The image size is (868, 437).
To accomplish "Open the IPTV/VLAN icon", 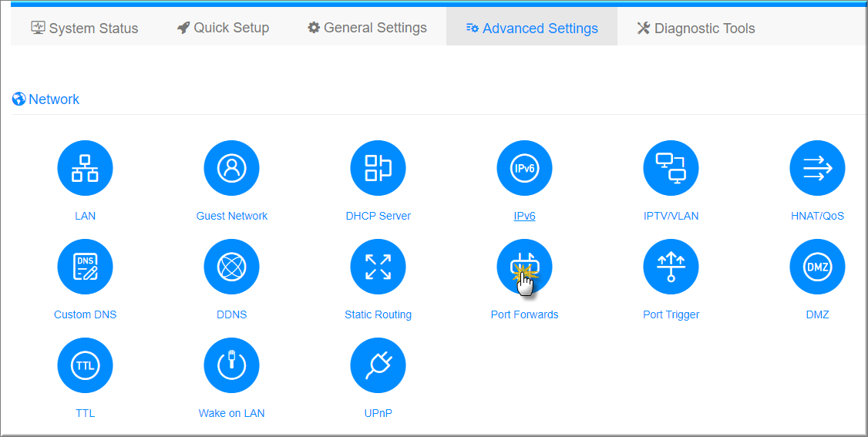I will (x=671, y=168).
